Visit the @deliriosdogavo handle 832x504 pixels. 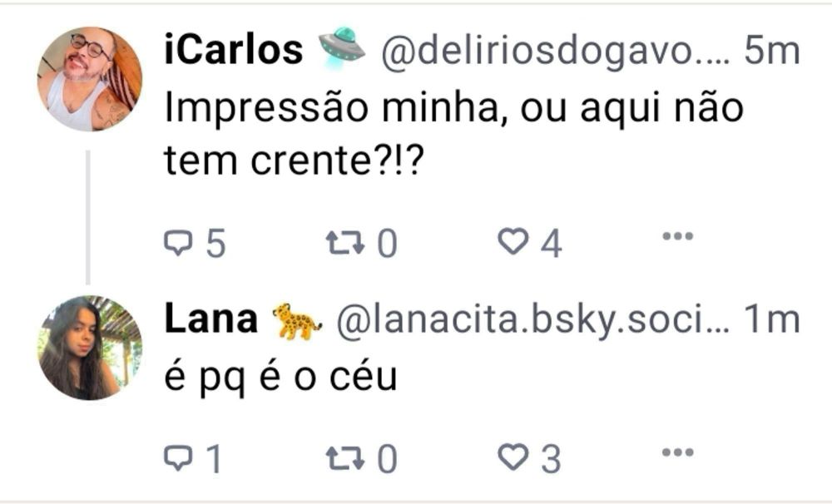point(556,52)
